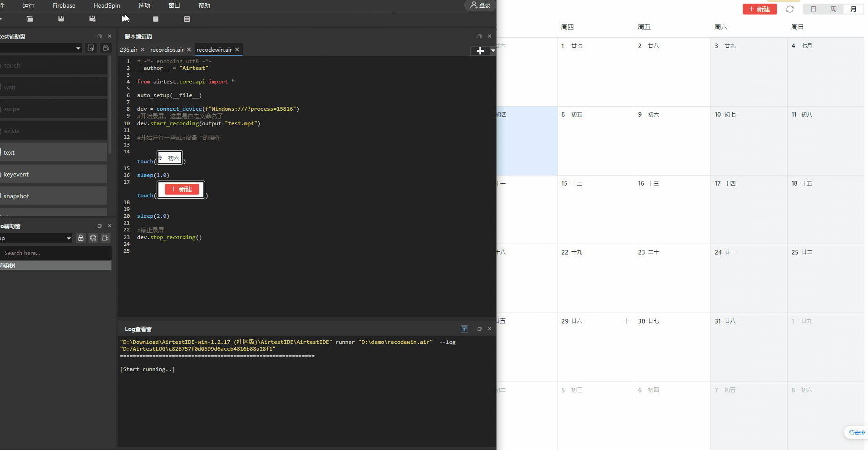Image resolution: width=868 pixels, height=450 pixels.
Task: Open the 选项 menu
Action: (x=144, y=5)
